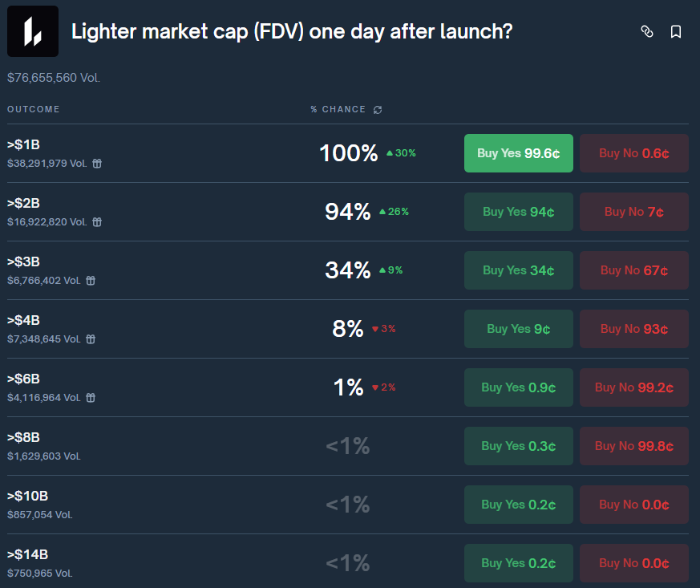
Task: Click the Lighter logo thumbnail
Action: (x=33, y=31)
